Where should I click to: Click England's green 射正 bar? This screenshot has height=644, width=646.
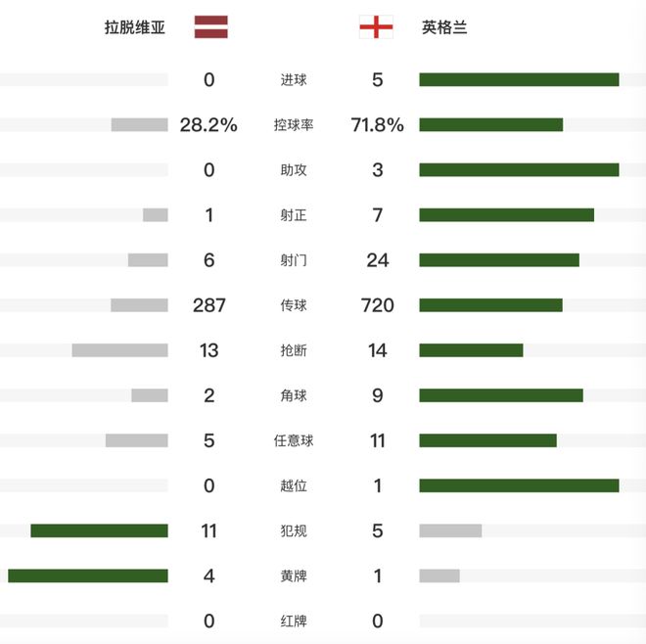[x=506, y=215]
